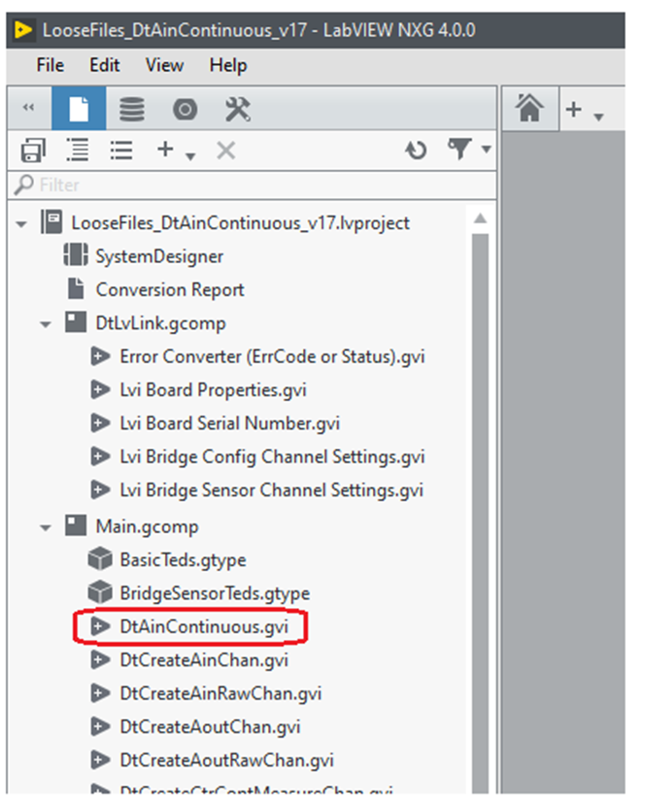
Task: Collapse the Main.gcomp tree node
Action: (46, 526)
